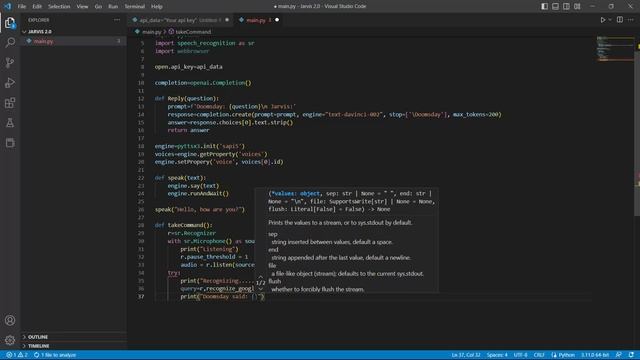Screen dimensions: 640x360
Task: Select interpreter 3.11.0 64-bit
Action: pyautogui.click(x=595, y=355)
